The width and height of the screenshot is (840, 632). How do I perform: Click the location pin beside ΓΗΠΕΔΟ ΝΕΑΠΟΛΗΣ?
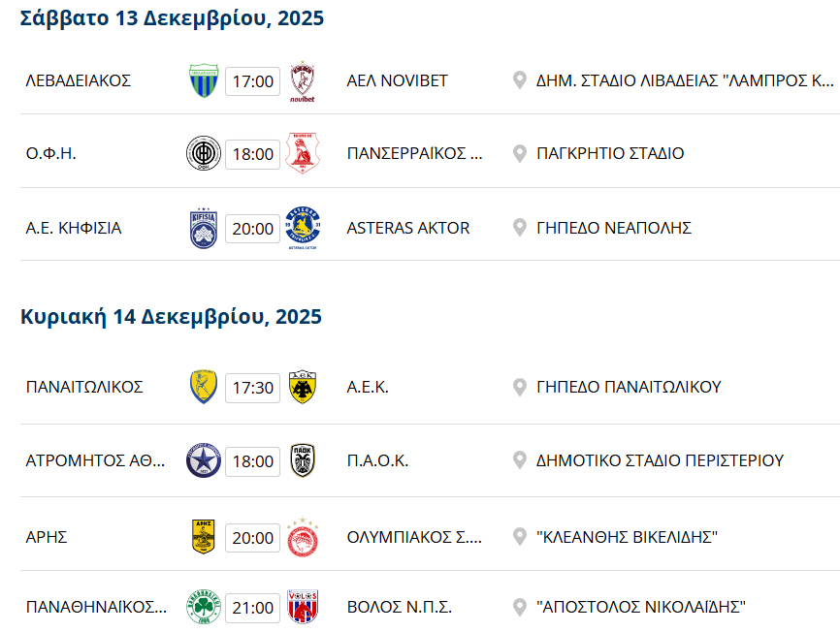click(x=520, y=228)
